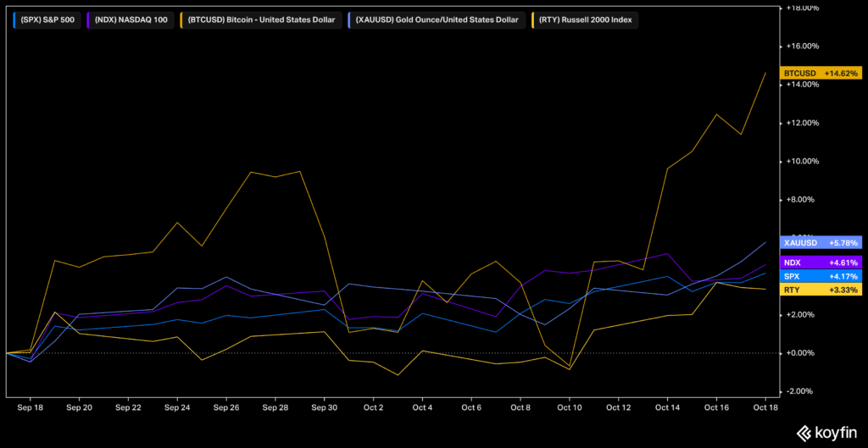Viewport: 868px width, 448px height.
Task: Click the Koyfin logo
Action: 826,433
